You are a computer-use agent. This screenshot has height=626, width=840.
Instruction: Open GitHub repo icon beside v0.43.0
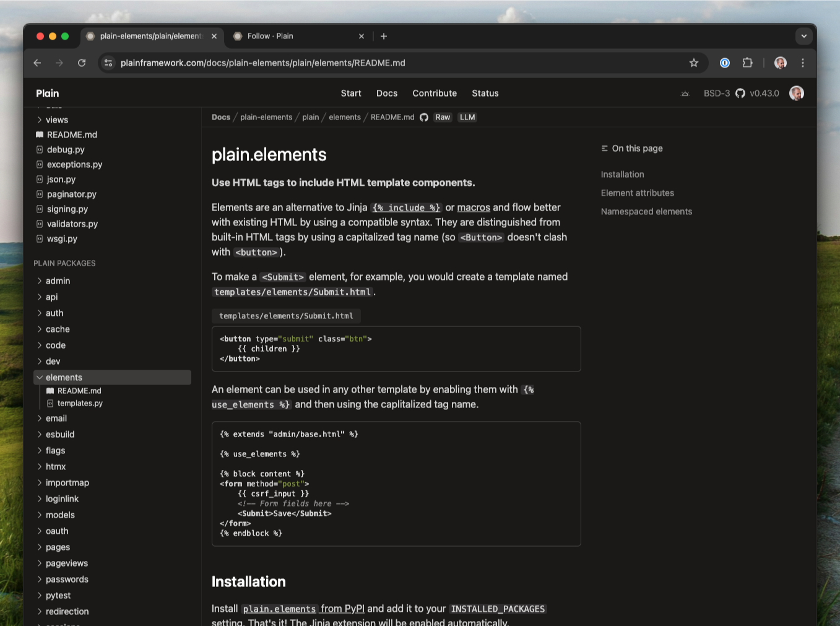[740, 93]
